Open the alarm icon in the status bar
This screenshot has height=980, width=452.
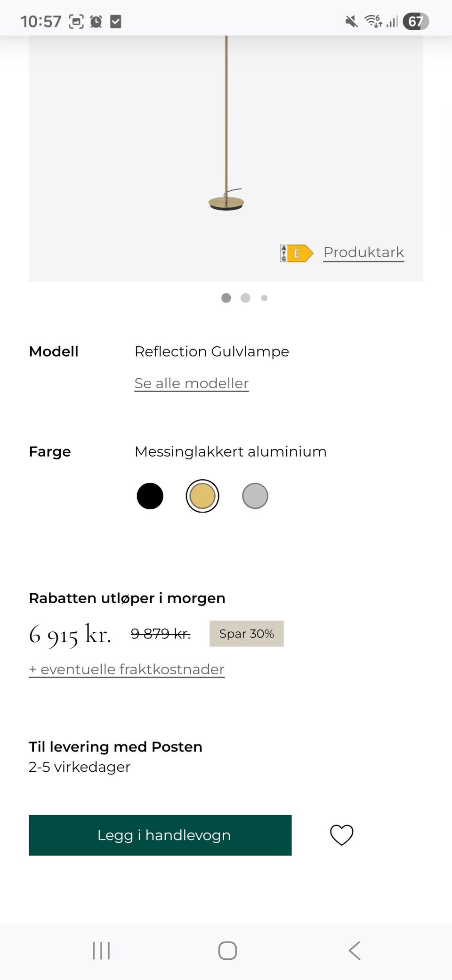(95, 21)
